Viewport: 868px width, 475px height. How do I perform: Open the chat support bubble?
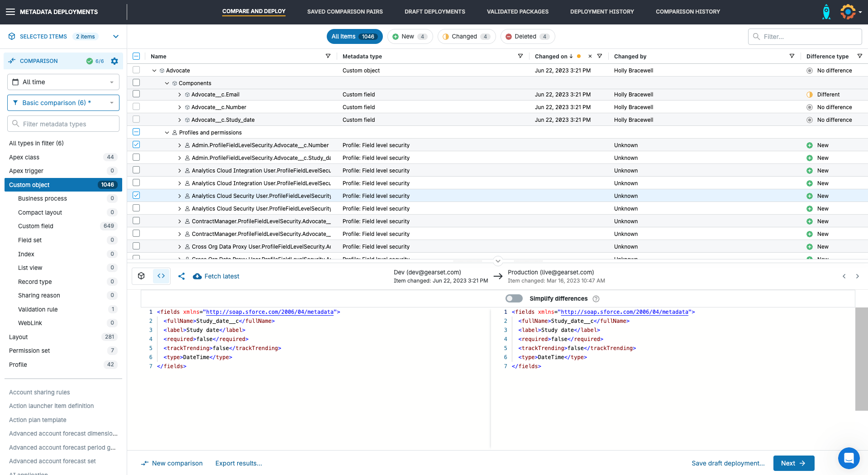click(849, 458)
